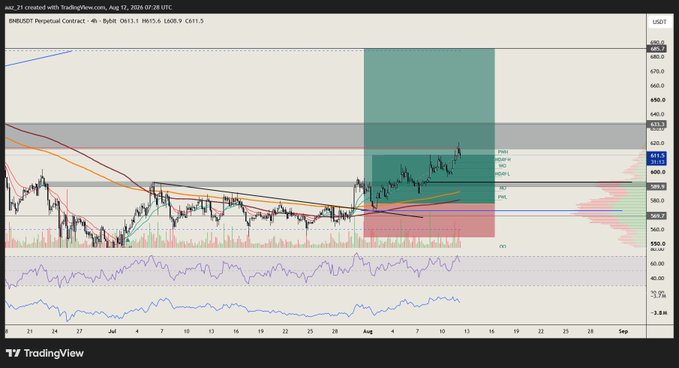Viewport: 679px width, 368px height.
Task: Click the USDT currency label on price axis
Action: (659, 22)
